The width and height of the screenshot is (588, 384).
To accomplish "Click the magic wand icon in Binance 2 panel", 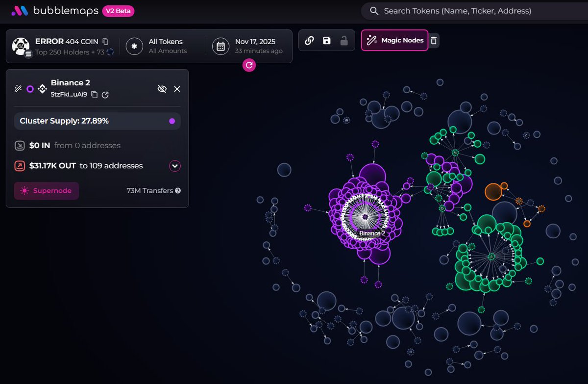I will click(x=18, y=89).
